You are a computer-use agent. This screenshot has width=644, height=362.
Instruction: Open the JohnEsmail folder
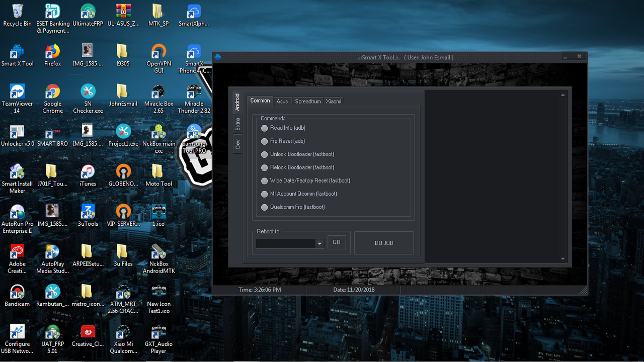tap(123, 96)
